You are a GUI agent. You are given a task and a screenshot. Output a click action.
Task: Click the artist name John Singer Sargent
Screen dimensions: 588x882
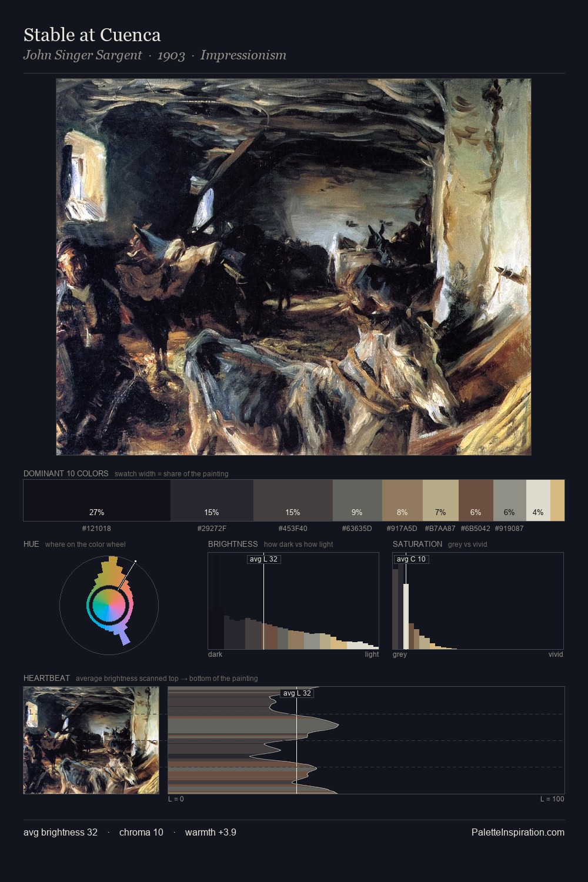tap(82, 55)
